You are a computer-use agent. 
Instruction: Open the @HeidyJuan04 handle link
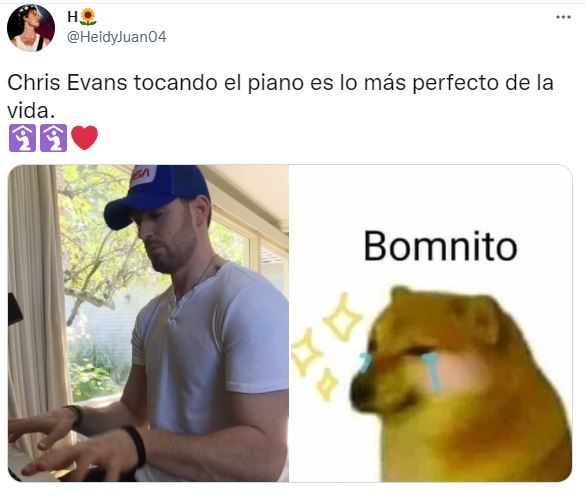(x=117, y=37)
